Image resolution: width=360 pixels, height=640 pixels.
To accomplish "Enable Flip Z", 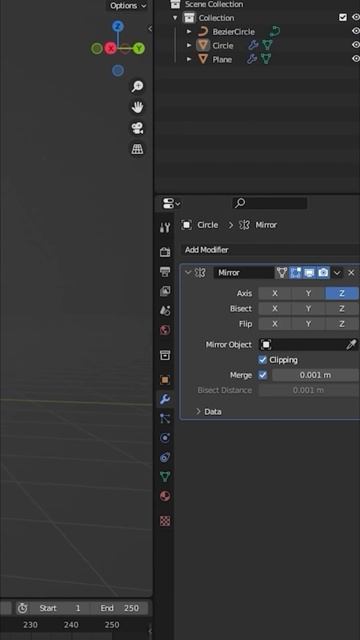I will tap(342, 324).
